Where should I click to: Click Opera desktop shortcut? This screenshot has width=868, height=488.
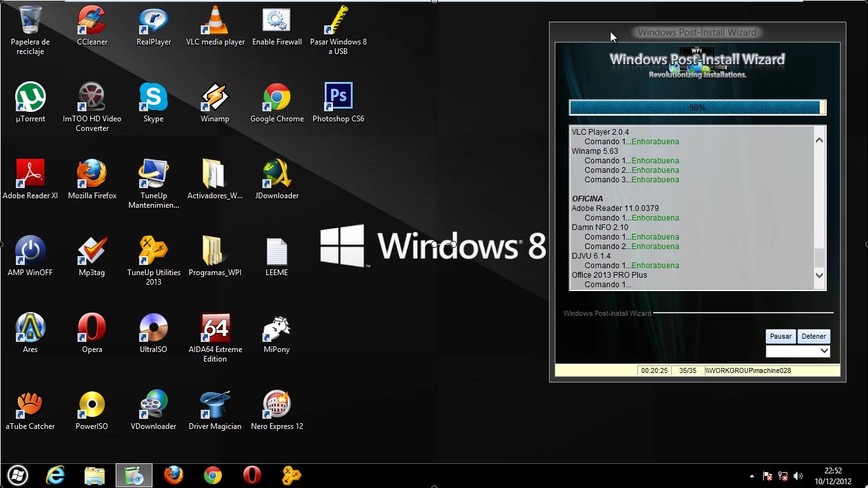coord(92,333)
